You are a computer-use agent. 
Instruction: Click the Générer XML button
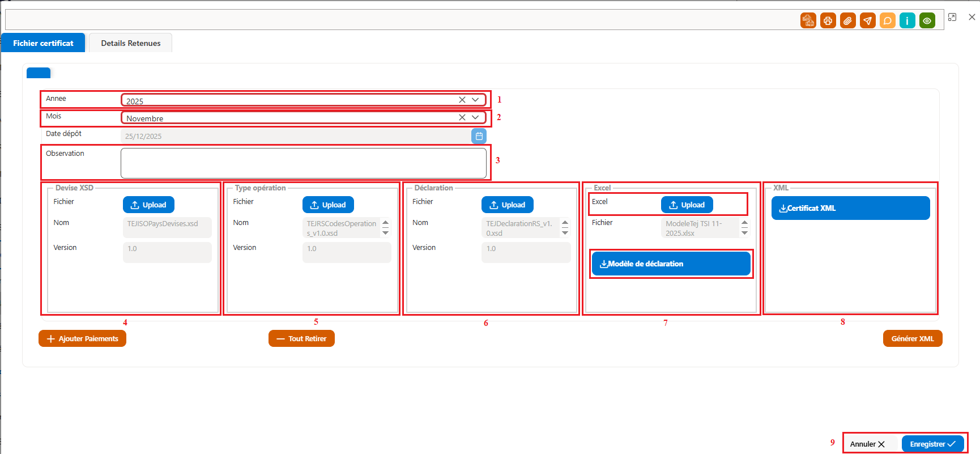(x=913, y=338)
